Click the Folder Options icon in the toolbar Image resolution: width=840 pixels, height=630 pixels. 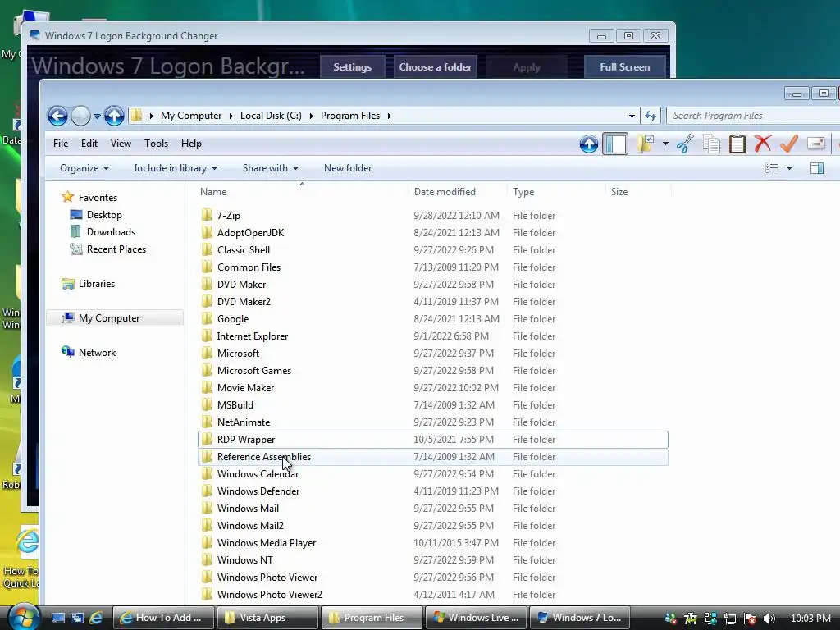click(x=646, y=144)
